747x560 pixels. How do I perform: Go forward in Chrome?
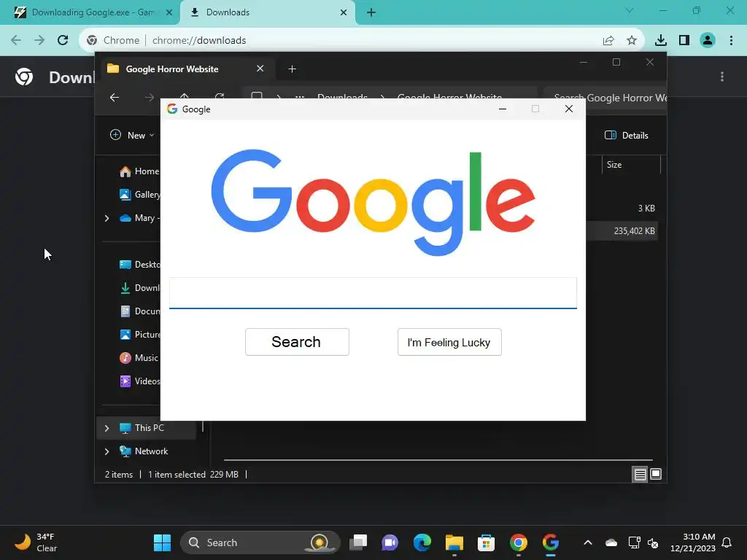point(39,40)
